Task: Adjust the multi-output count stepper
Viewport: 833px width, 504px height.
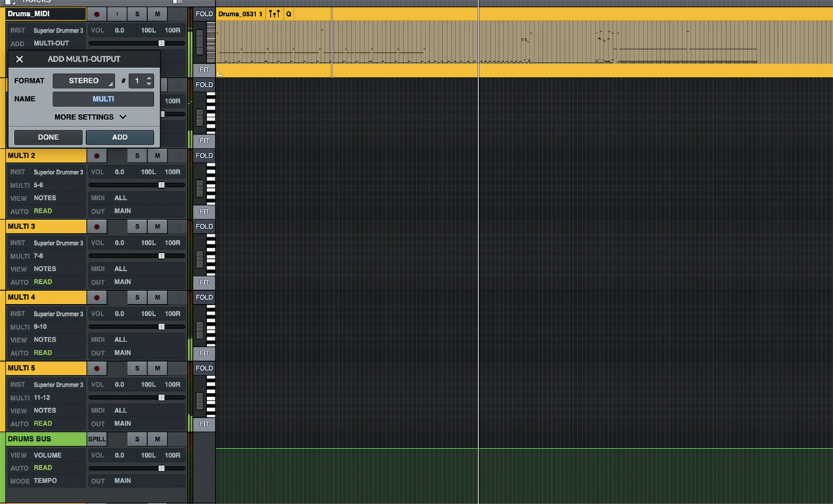Action: tap(149, 81)
